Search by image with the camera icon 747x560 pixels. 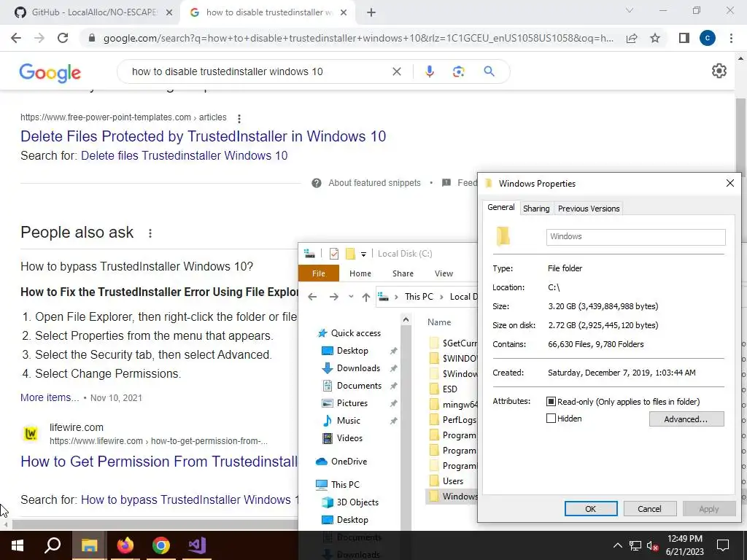coord(458,71)
